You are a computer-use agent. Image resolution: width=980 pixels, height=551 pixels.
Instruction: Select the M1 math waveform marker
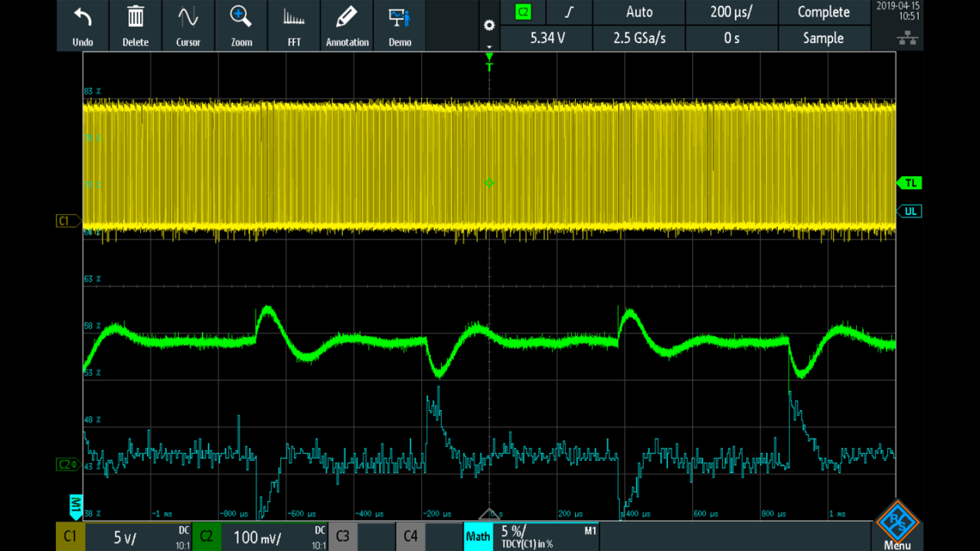76,506
